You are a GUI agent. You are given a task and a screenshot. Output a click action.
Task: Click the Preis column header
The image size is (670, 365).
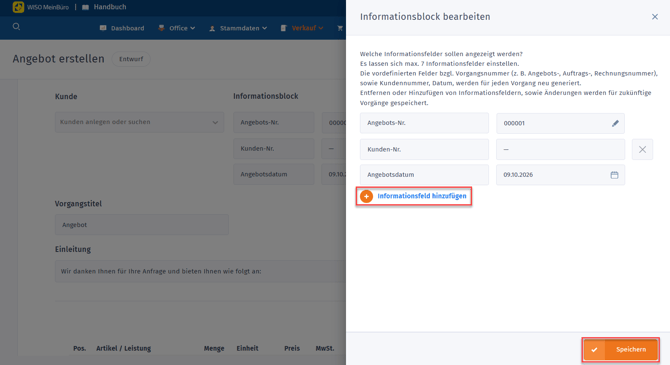point(292,348)
